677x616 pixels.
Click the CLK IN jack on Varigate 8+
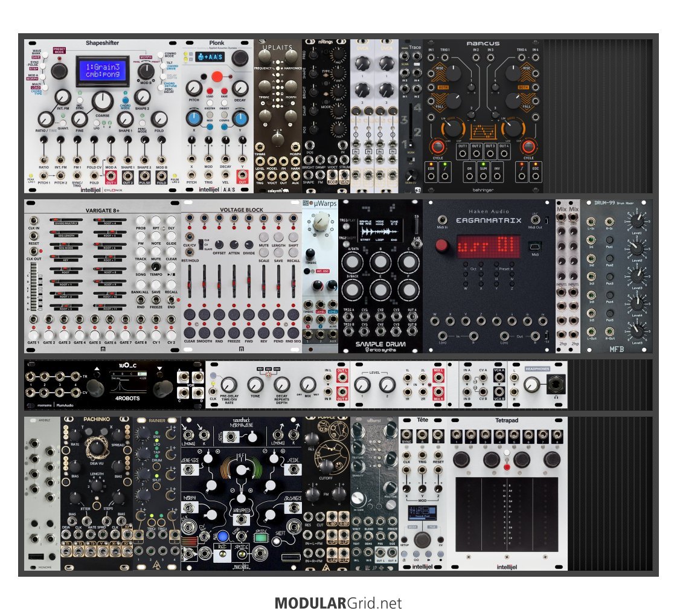pos(33,222)
